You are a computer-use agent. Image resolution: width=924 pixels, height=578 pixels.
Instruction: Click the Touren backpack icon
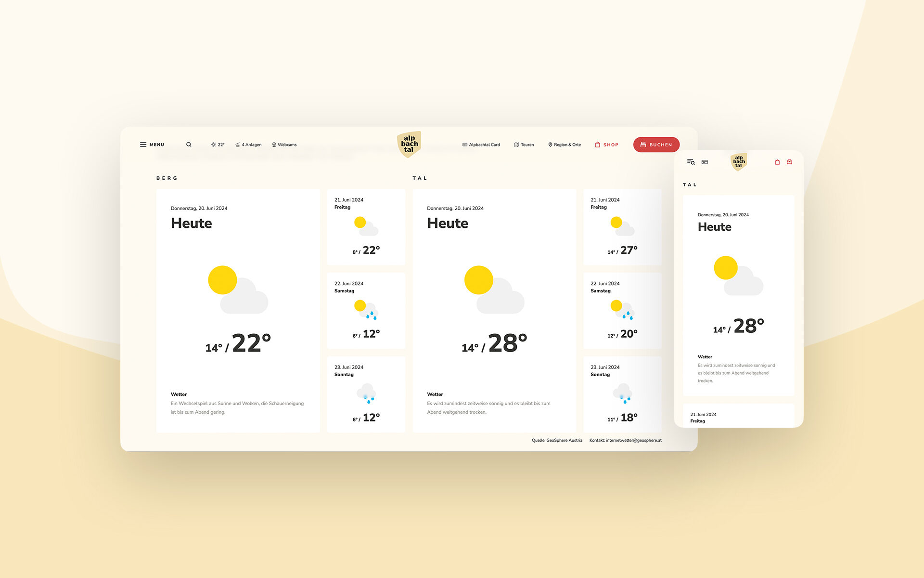pyautogui.click(x=517, y=144)
